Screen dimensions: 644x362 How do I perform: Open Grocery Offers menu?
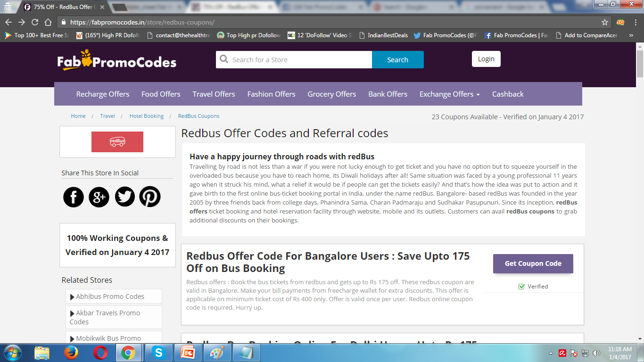point(332,94)
